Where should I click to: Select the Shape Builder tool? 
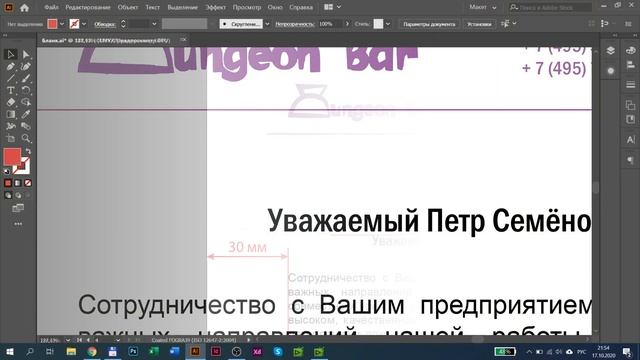coord(26,102)
